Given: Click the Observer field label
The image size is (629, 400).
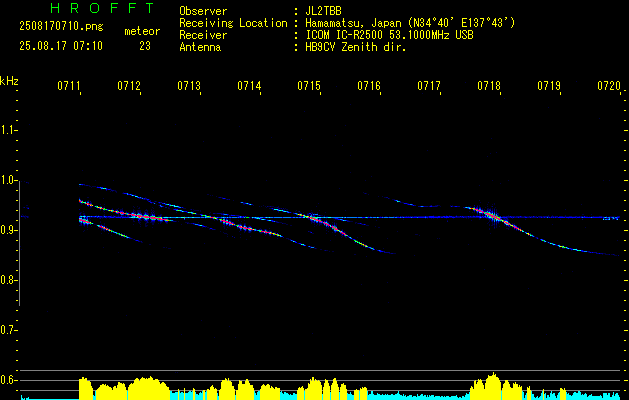Looking at the screenshot, I should [203, 11].
